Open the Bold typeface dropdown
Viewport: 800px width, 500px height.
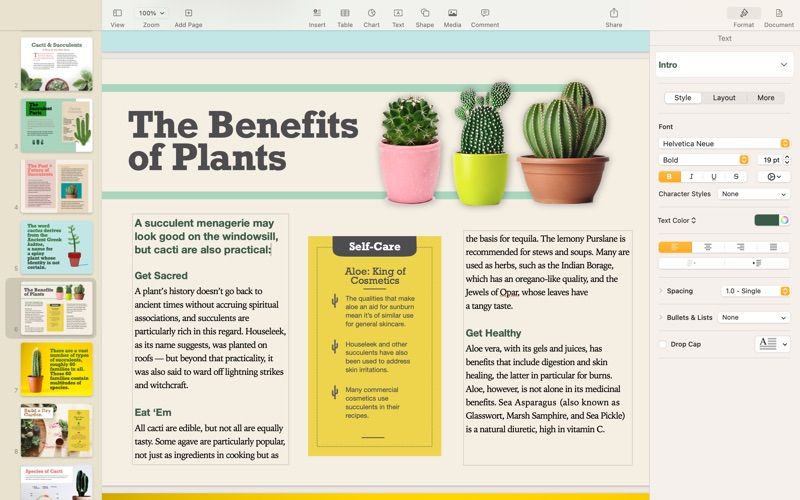(704, 160)
